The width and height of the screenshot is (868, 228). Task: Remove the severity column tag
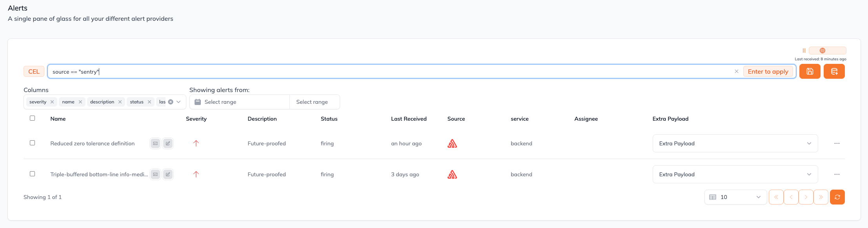click(x=52, y=102)
